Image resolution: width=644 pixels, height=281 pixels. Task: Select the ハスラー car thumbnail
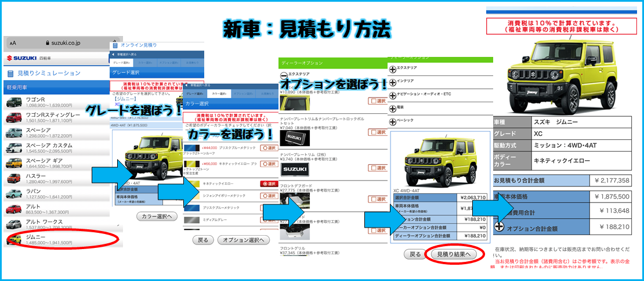click(x=14, y=179)
